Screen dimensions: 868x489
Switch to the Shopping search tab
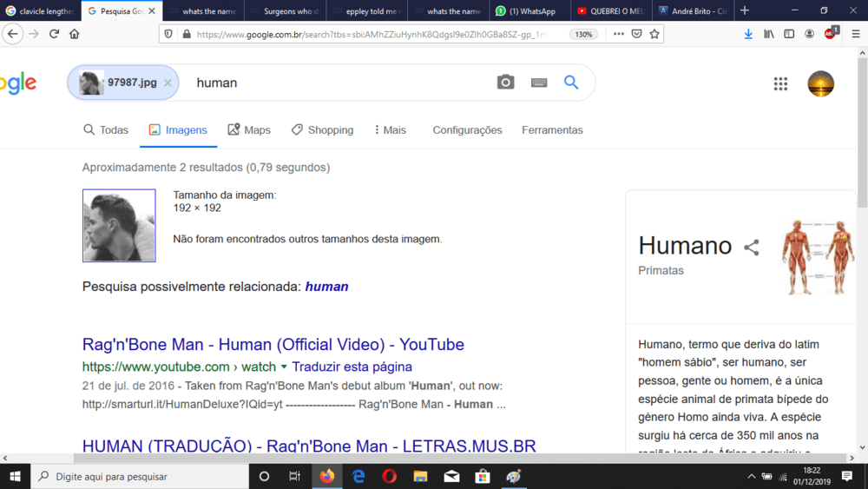pos(322,130)
